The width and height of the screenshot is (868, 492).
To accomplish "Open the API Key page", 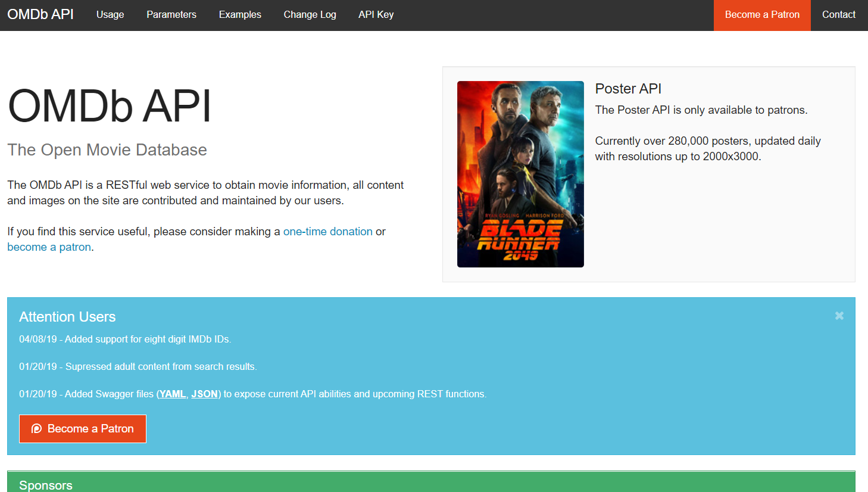I will point(376,15).
